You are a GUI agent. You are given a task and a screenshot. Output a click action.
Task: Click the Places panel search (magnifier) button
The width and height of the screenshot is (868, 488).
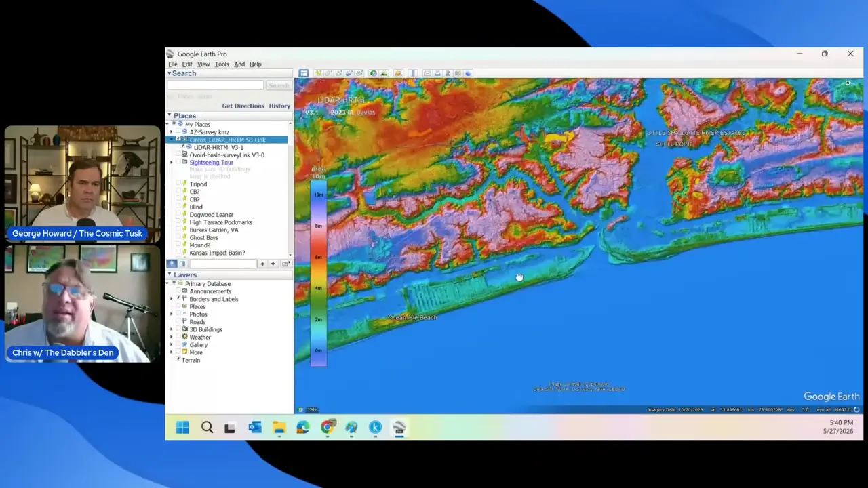[x=172, y=264]
